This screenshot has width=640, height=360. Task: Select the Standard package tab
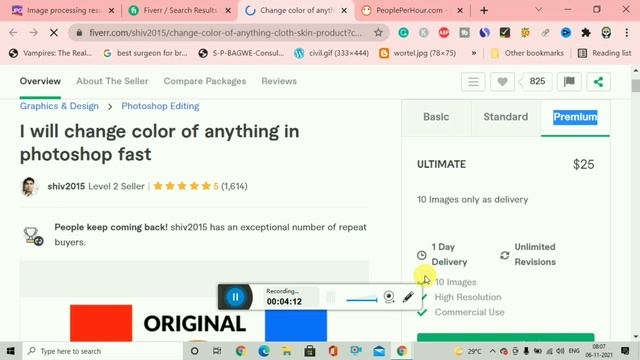(x=506, y=117)
